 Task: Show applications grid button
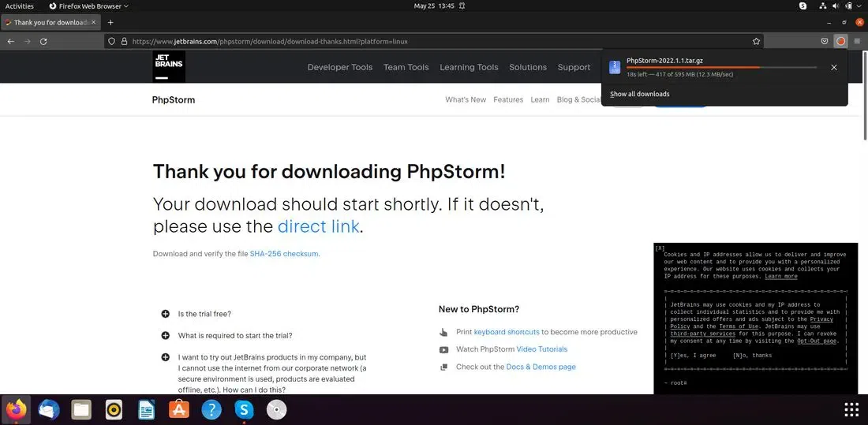851,410
